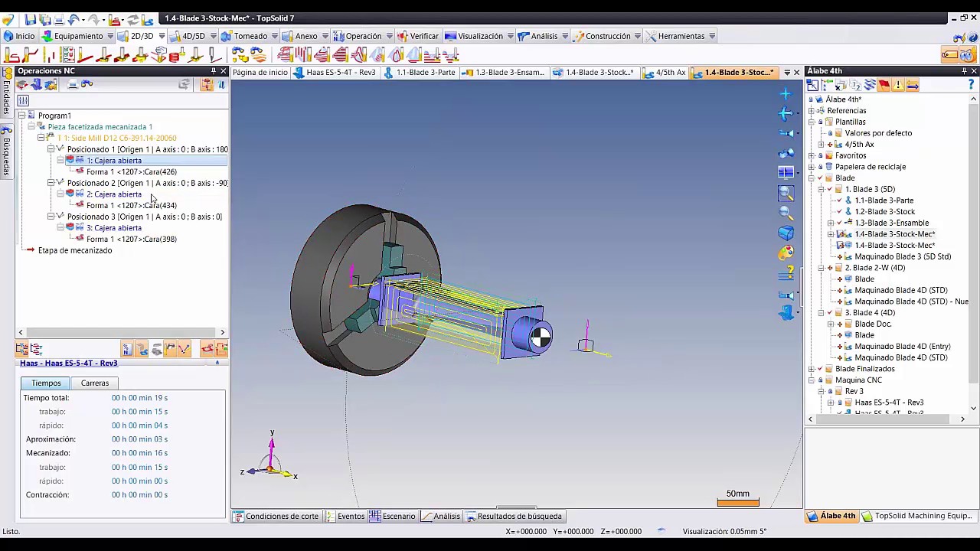Switch to the Carreras tab
Viewport: 980px width, 551px height.
click(x=95, y=383)
